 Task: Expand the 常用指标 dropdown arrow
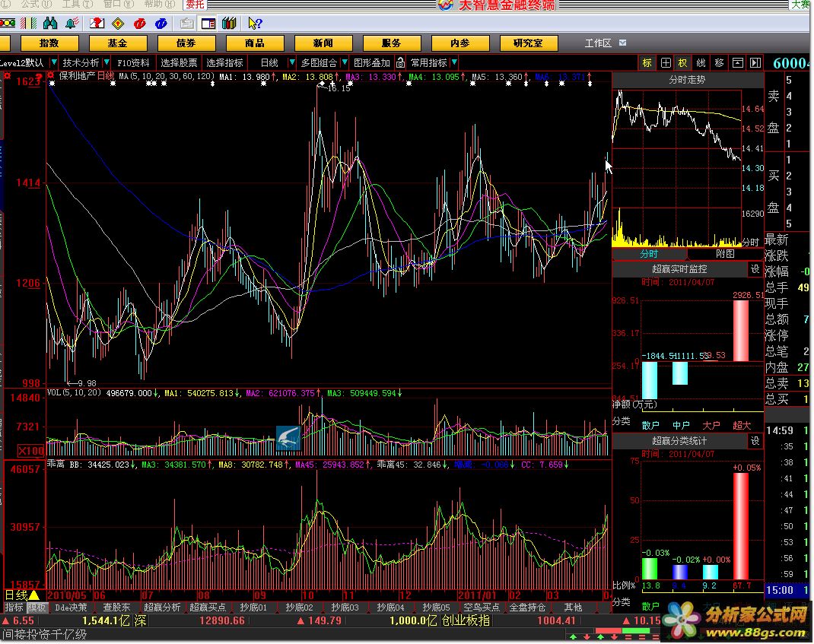[454, 63]
